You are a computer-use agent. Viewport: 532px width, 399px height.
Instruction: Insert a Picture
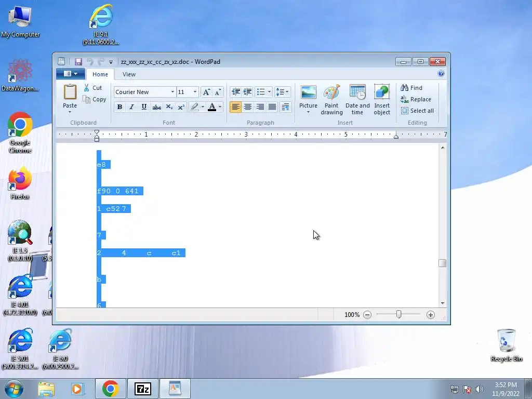tap(308, 96)
